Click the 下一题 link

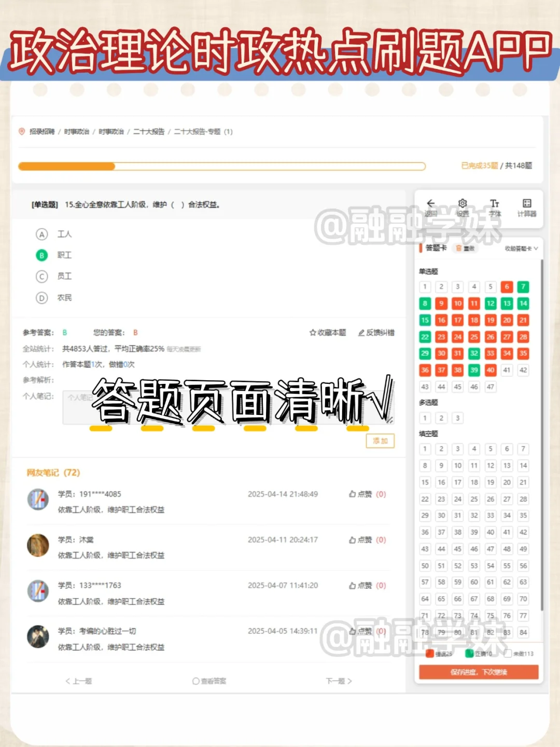[340, 680]
